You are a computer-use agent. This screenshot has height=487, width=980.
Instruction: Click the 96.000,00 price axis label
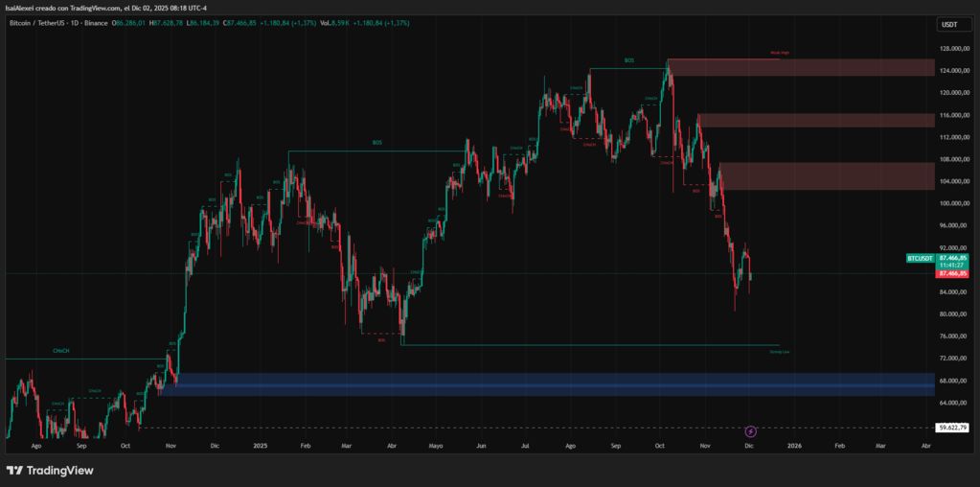(954, 225)
